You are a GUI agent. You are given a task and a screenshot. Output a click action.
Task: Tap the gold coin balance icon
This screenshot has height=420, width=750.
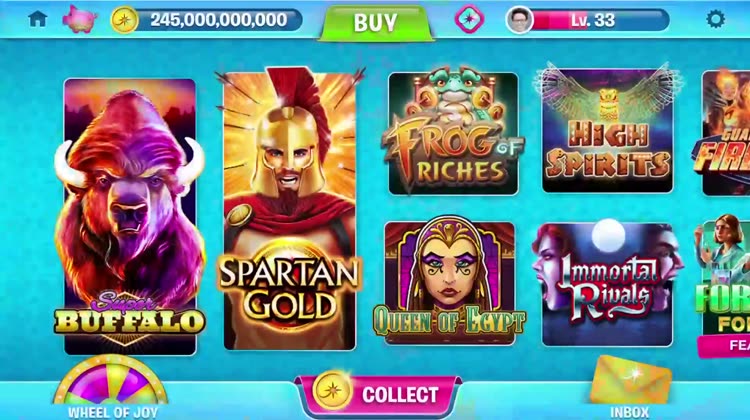pyautogui.click(x=124, y=20)
